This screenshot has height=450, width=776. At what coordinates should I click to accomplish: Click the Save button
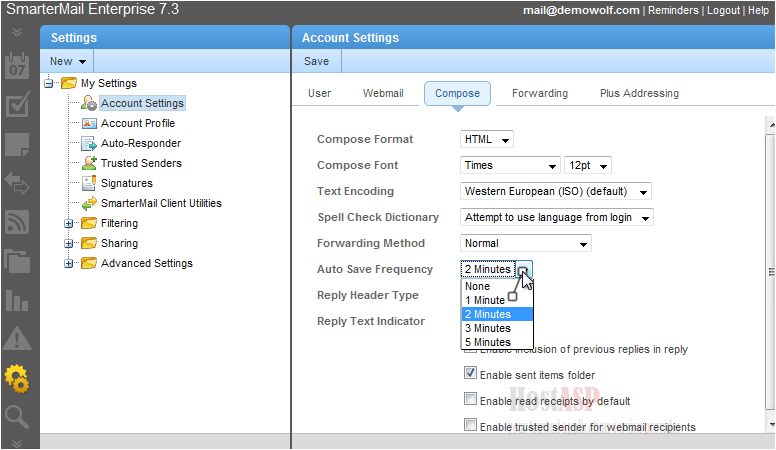[x=316, y=61]
